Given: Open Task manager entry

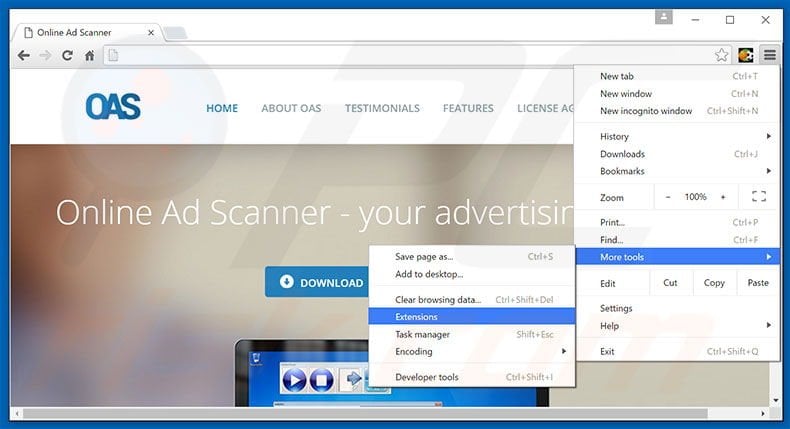Looking at the screenshot, I should pyautogui.click(x=472, y=335).
